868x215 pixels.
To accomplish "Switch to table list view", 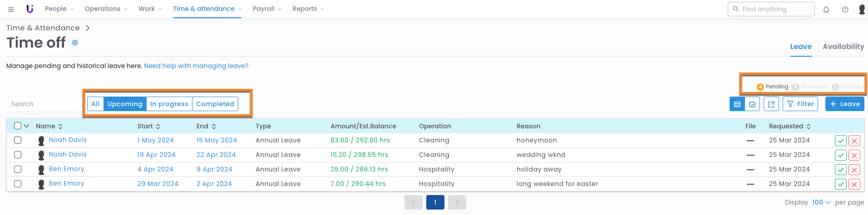I will coord(737,104).
